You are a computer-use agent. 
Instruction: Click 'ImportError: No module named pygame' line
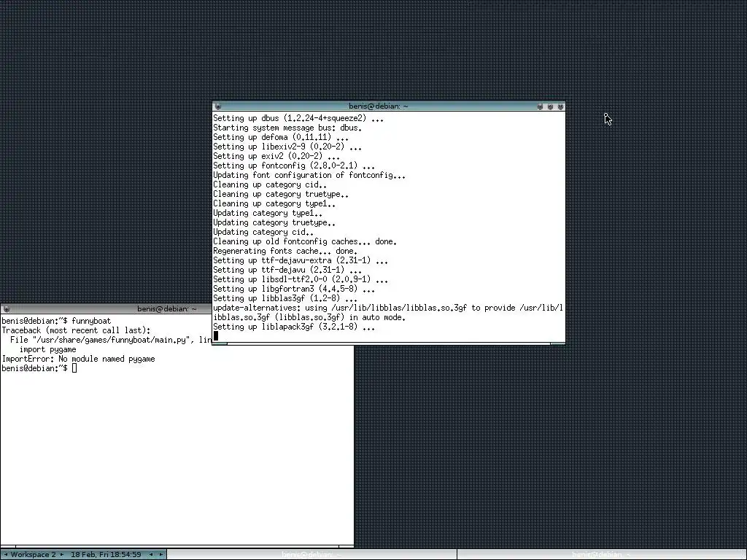(79, 359)
